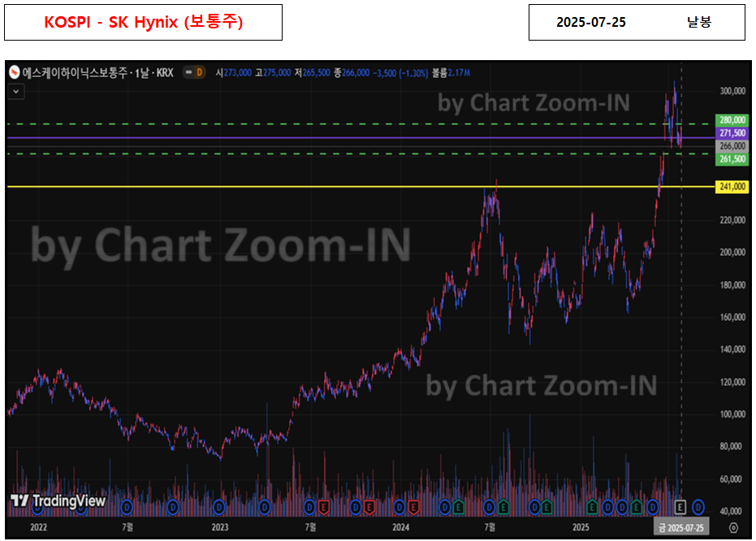The image size is (756, 541).
Task: Click the gray 266,000 last price label
Action: [732, 145]
